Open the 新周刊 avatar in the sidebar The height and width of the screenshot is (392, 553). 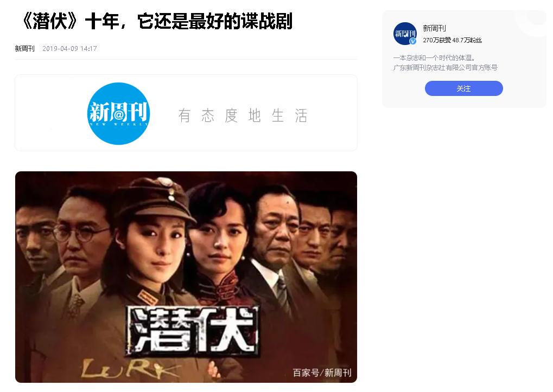[x=405, y=34]
